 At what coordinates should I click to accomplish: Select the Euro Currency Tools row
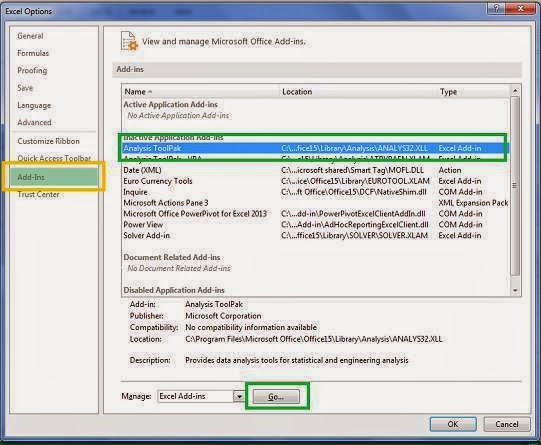click(316, 181)
